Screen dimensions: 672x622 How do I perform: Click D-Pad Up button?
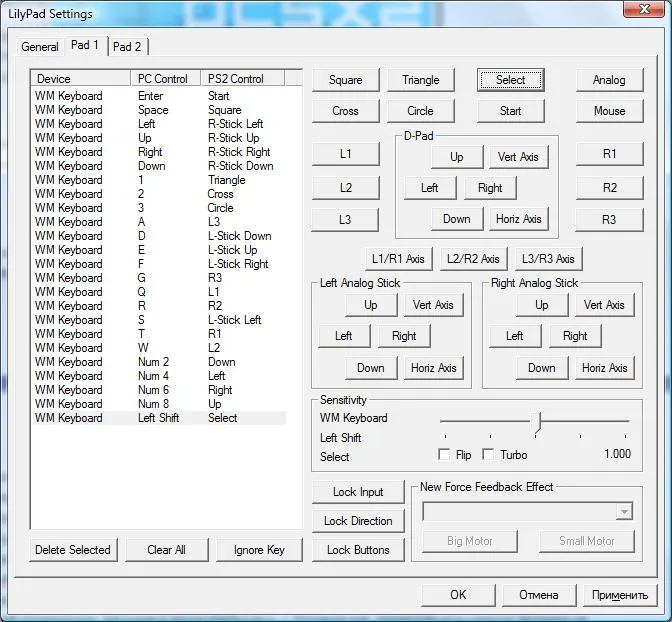pos(457,157)
